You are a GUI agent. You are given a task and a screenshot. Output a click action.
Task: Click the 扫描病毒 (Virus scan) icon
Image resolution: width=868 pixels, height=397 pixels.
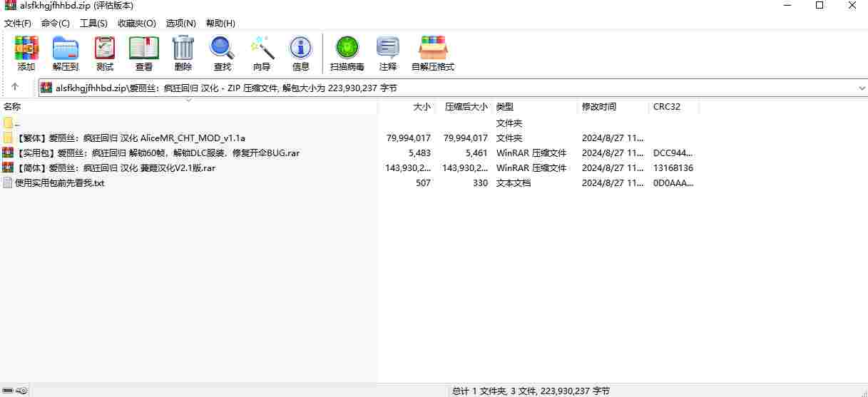347,48
